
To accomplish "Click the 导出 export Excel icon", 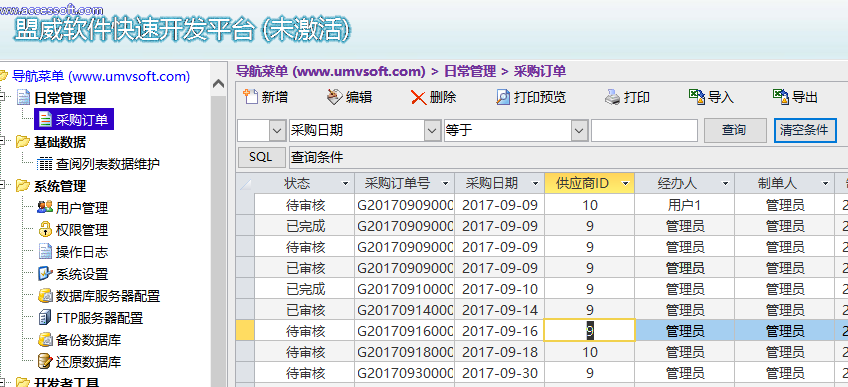I will point(780,97).
